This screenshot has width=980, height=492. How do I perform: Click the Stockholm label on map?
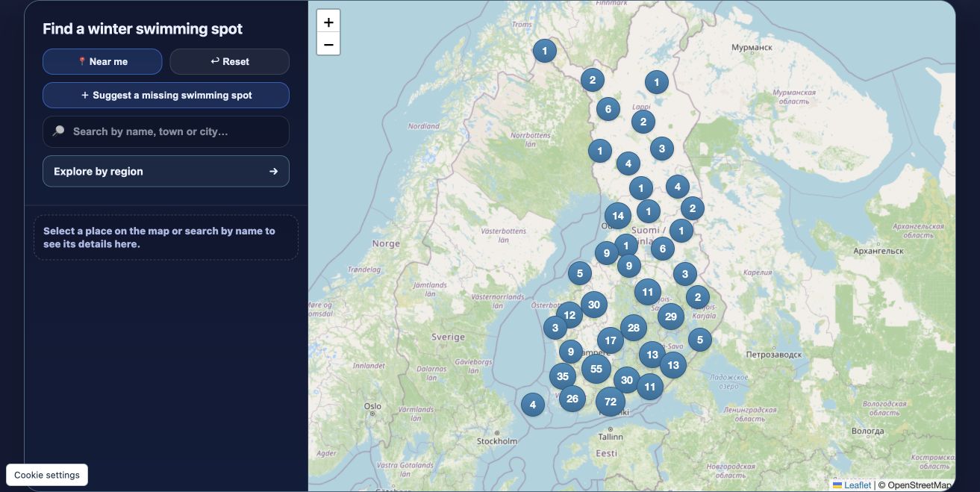point(497,441)
